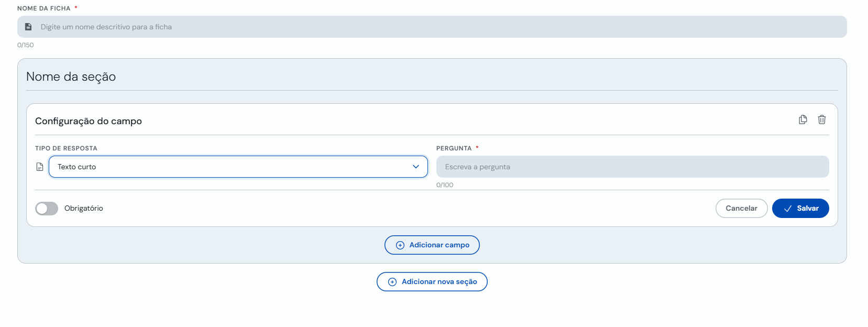Click the document icon in Nome da ficha field
Screen dimensions: 868x327
coord(29,27)
